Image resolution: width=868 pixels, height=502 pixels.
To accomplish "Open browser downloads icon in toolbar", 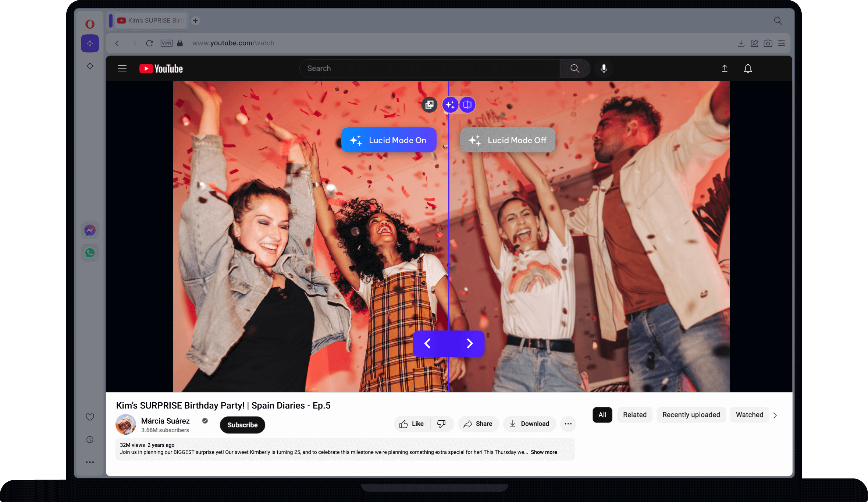I will coord(741,43).
